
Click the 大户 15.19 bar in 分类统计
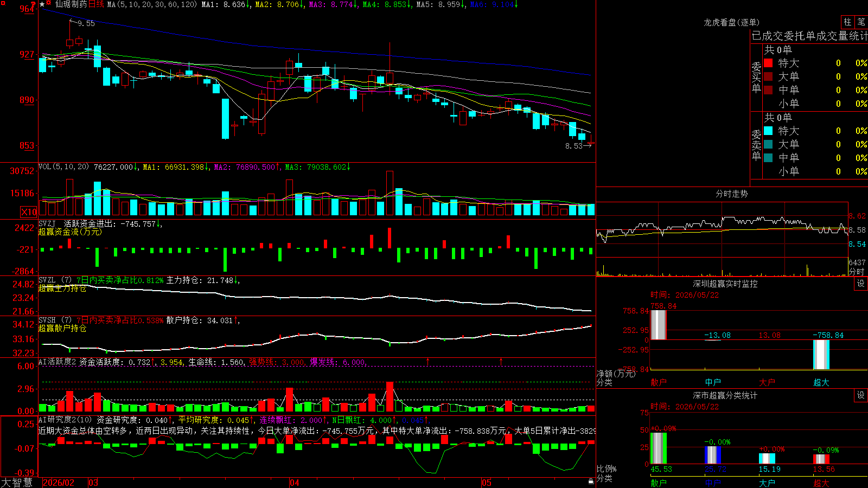coord(767,459)
